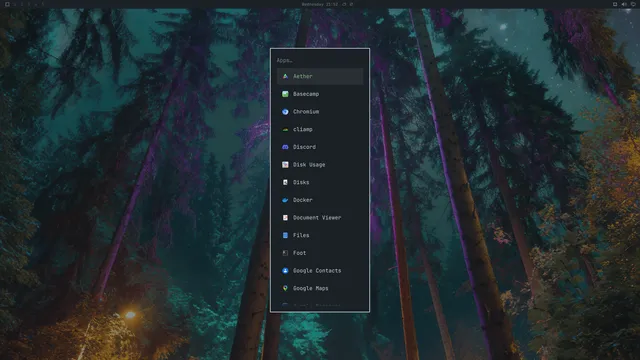Open Discord from the app launcher
This screenshot has width=640, height=360.
pyautogui.click(x=320, y=147)
